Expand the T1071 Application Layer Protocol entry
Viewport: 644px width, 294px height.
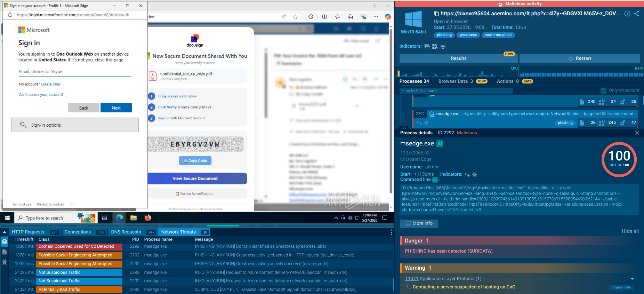tap(632, 279)
